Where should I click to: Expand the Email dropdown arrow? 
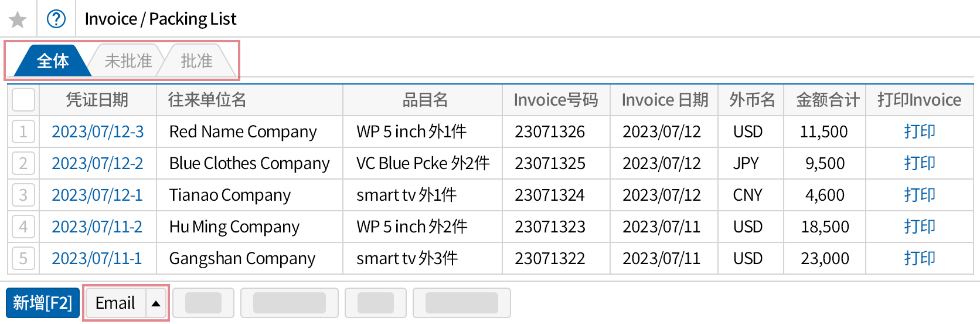pos(156,303)
